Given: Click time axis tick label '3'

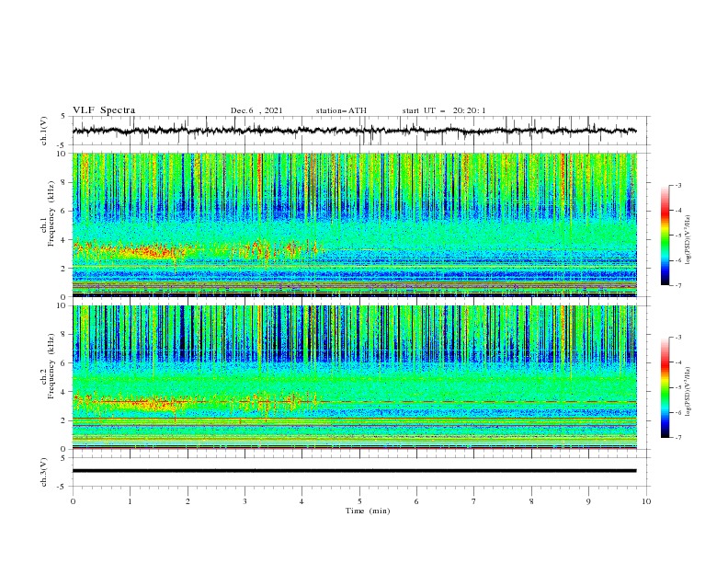Looking at the screenshot, I should coord(245,501).
